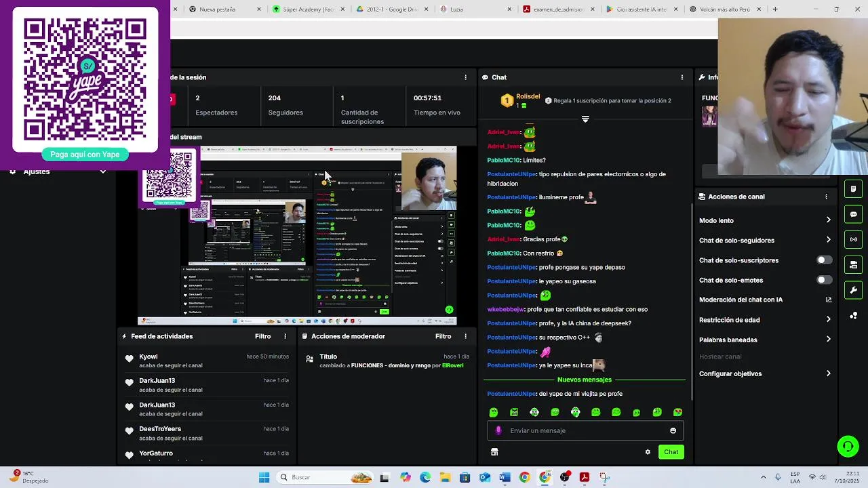The image size is (868, 488).
Task: Click the 00:57:51 Tiempo en vivo stat
Action: [437, 105]
